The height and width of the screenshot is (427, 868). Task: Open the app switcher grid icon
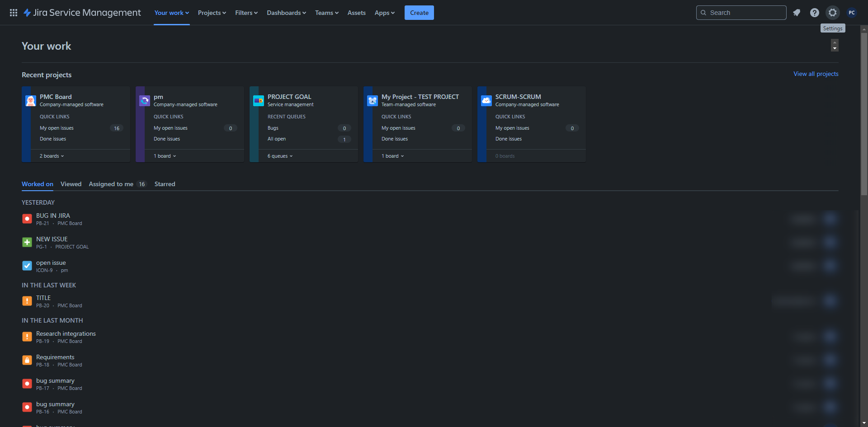pyautogui.click(x=14, y=13)
